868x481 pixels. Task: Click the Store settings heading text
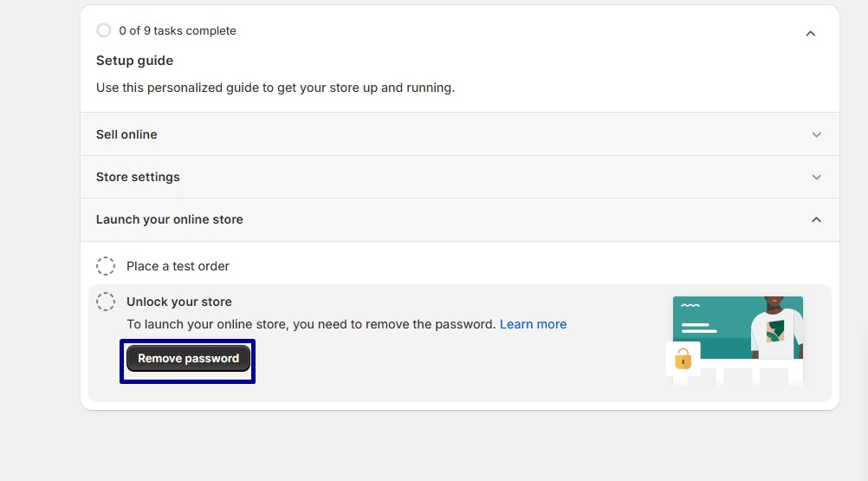(138, 177)
